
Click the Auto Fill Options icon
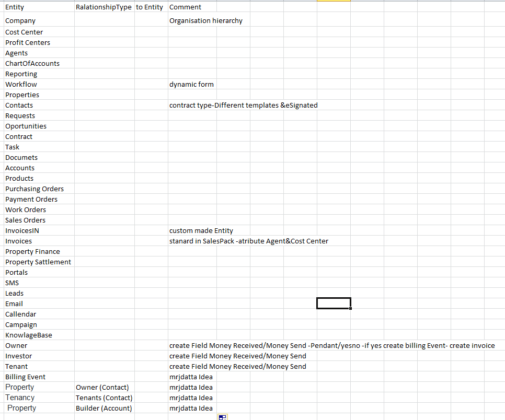(x=222, y=417)
